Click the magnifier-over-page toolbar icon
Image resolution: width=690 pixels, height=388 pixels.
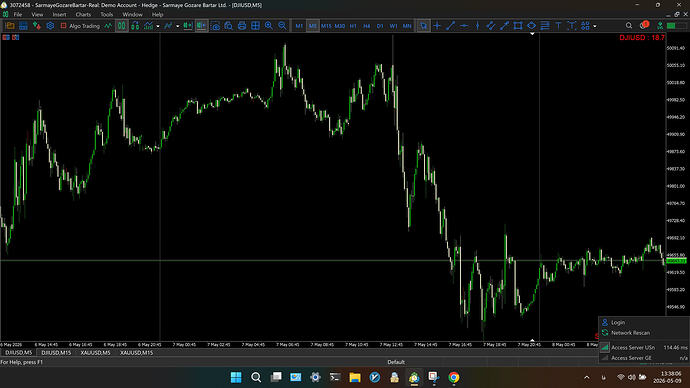228,26
